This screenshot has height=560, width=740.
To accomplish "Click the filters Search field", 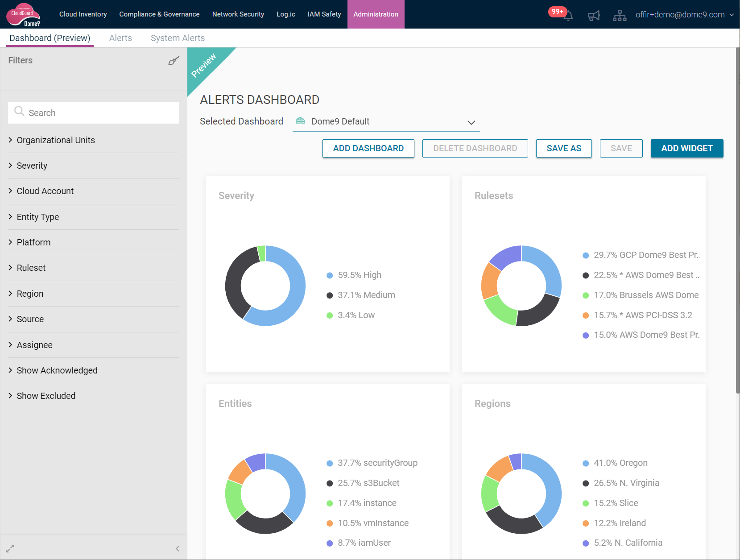I will click(94, 112).
